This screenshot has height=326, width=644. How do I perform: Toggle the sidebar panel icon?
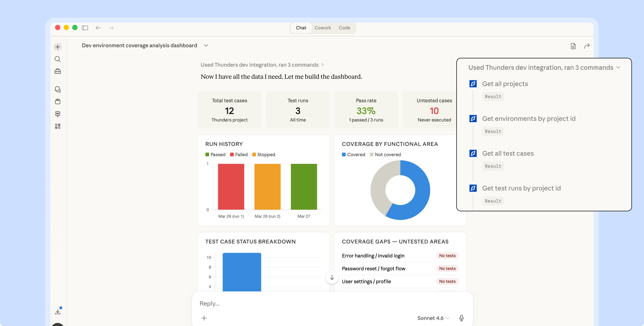[x=85, y=28]
